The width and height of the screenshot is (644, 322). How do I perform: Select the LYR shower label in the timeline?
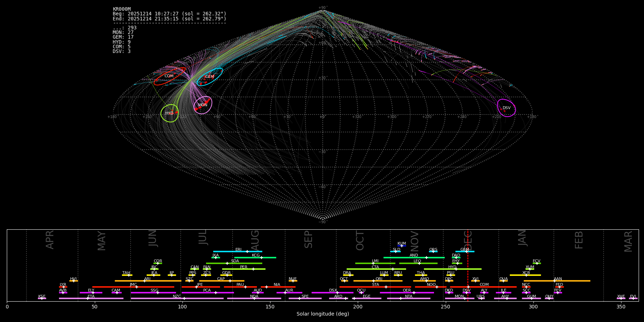(x=63, y=285)
